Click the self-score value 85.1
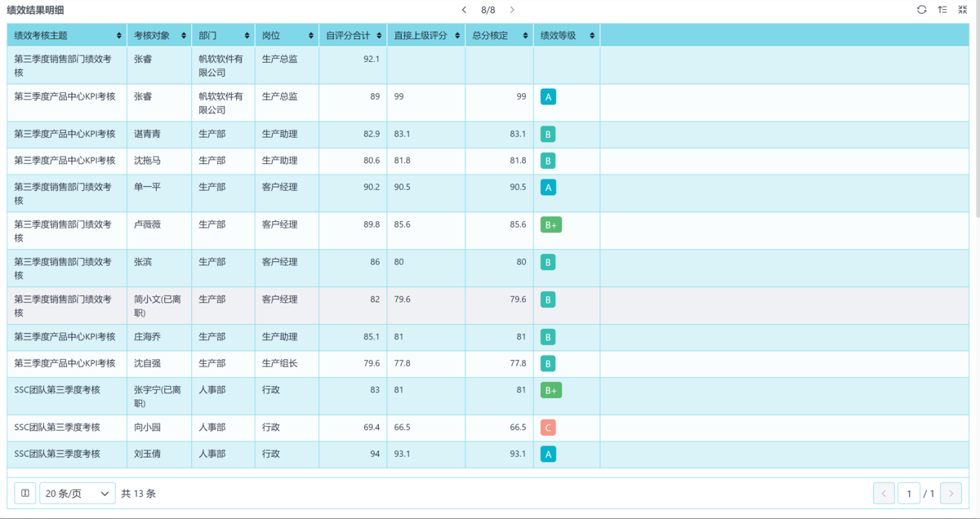980x519 pixels. point(372,337)
